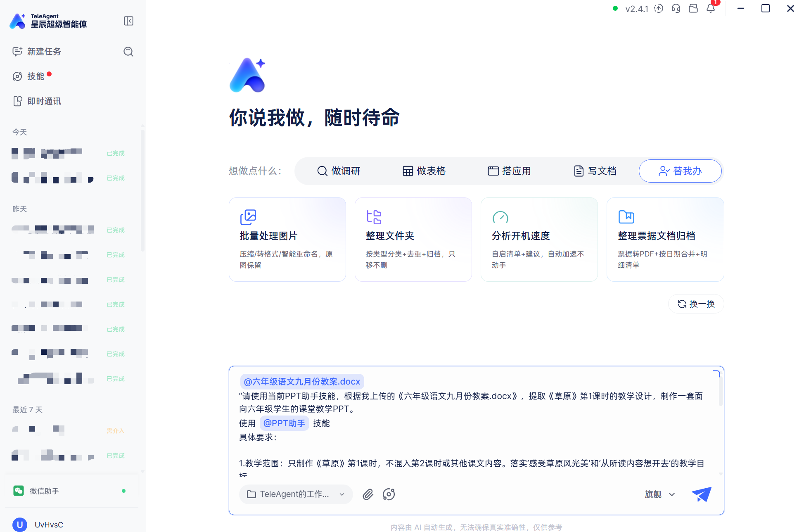Click the skill icon next to the paperclip
The width and height of the screenshot is (804, 532).
click(389, 494)
